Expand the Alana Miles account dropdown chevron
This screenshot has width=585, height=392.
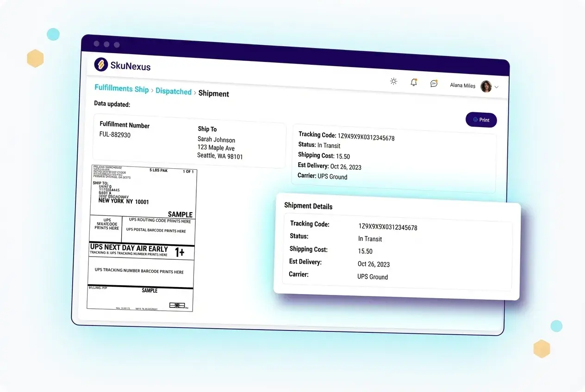coord(496,87)
